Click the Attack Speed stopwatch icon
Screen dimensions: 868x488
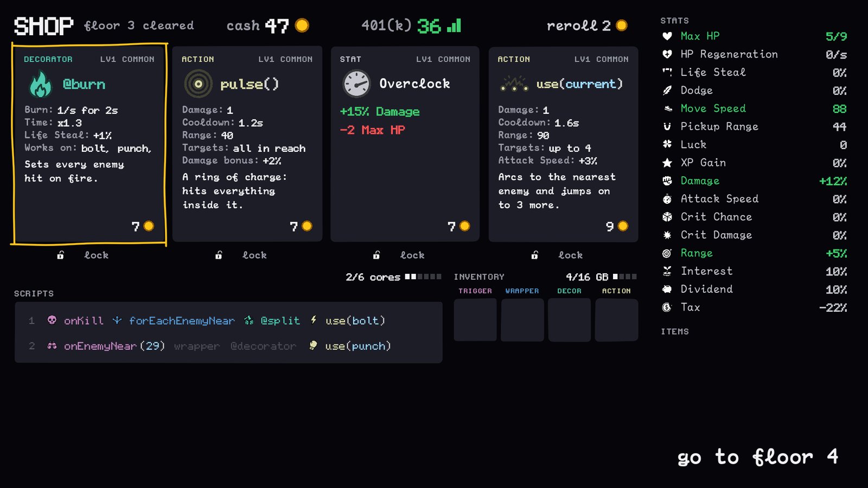click(x=667, y=199)
